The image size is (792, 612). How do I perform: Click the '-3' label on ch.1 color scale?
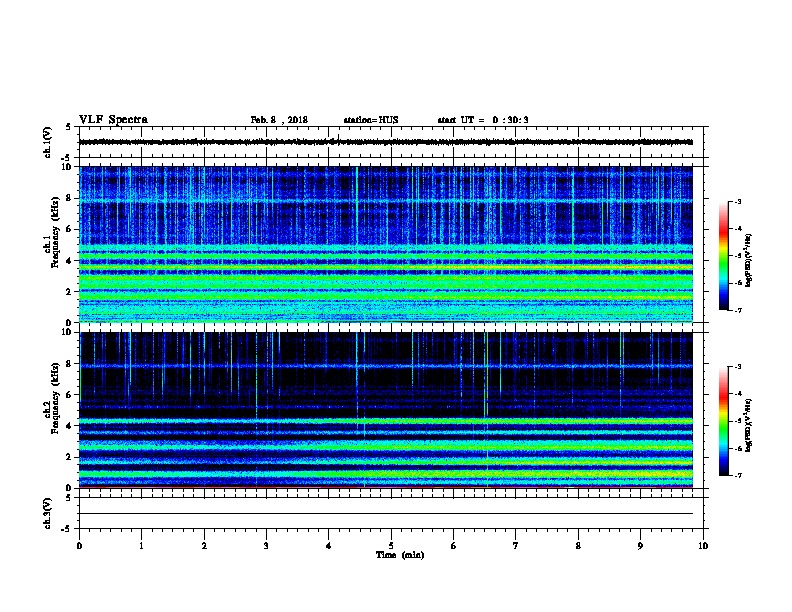[738, 201]
